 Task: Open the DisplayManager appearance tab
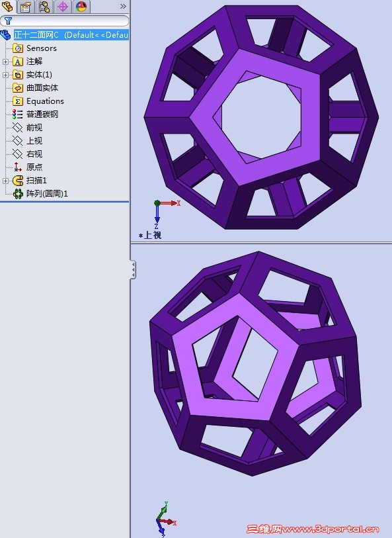81,6
